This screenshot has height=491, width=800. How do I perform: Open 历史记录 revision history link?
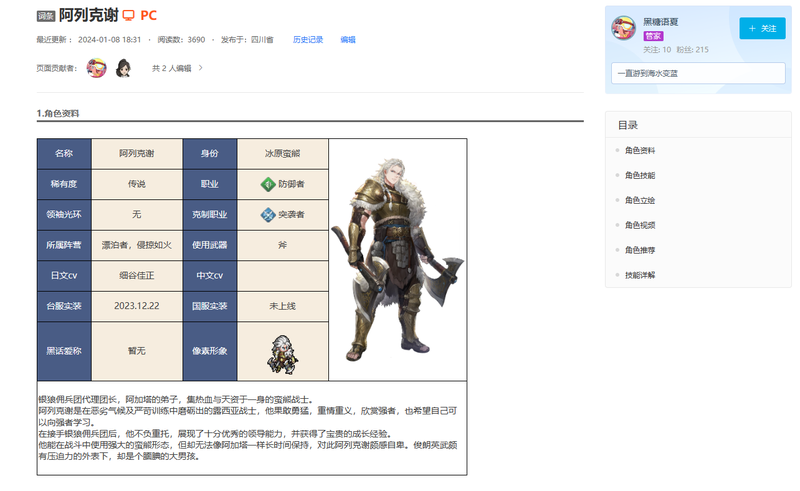pos(307,40)
